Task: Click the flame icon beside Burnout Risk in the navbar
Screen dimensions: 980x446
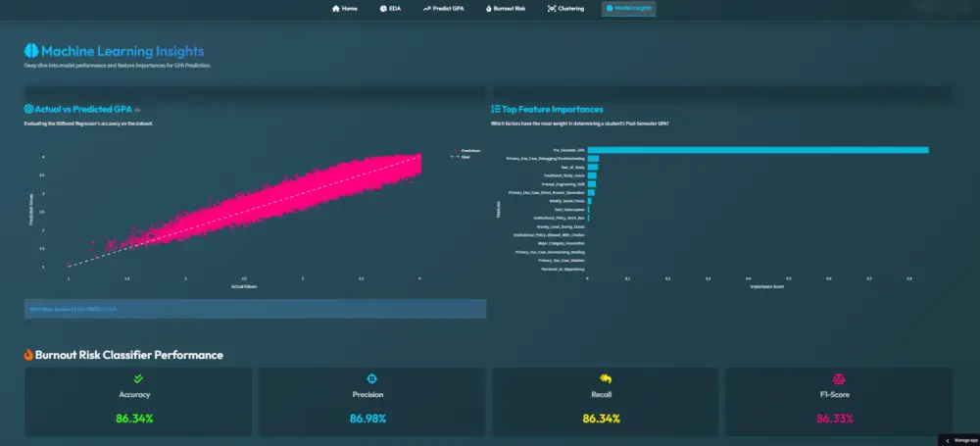Action: click(x=488, y=9)
